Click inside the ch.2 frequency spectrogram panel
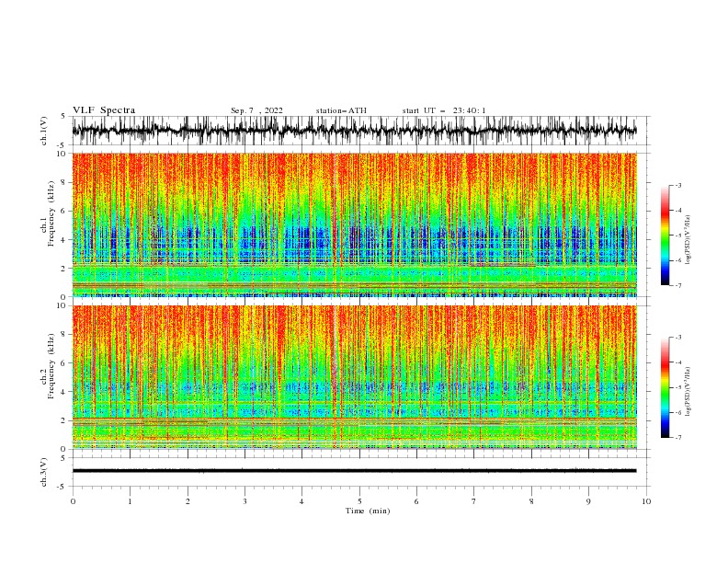The height and width of the screenshot is (563, 728). pos(354,377)
